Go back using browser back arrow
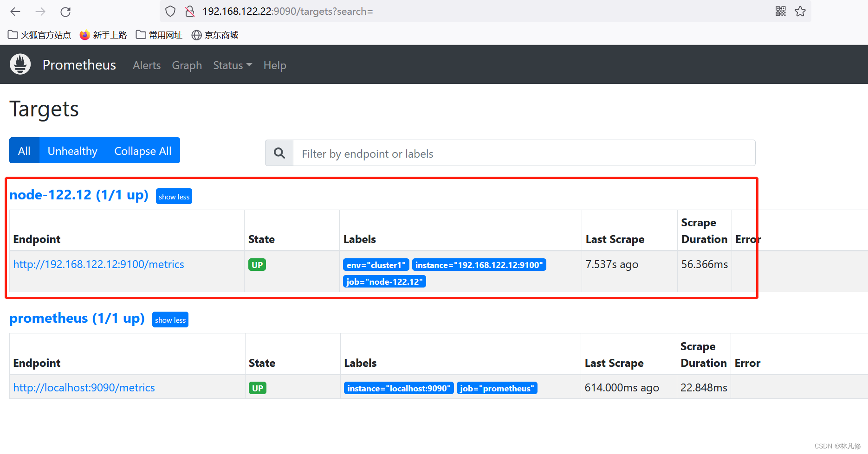Image resolution: width=868 pixels, height=454 pixels. tap(15, 12)
